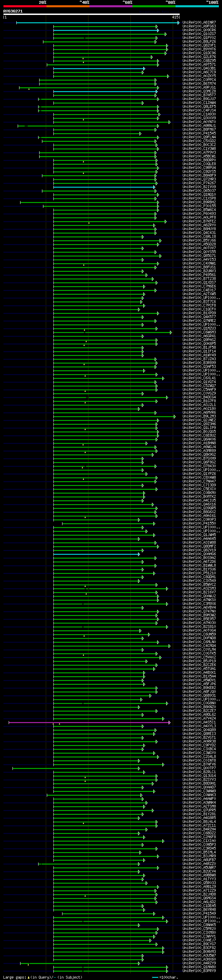Click the white query ruler bar from 1 to 415
The height and width of the screenshot is (980, 222).
tap(91, 15)
